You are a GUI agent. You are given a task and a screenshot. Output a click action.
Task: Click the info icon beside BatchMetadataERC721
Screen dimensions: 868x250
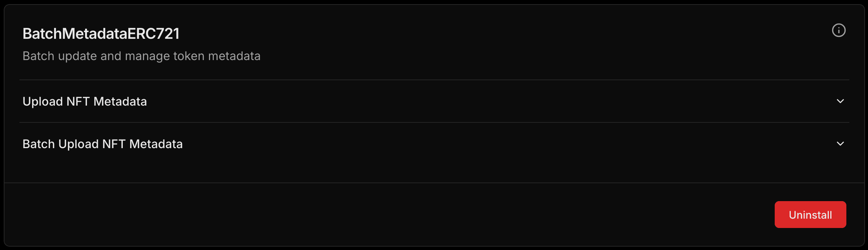839,30
